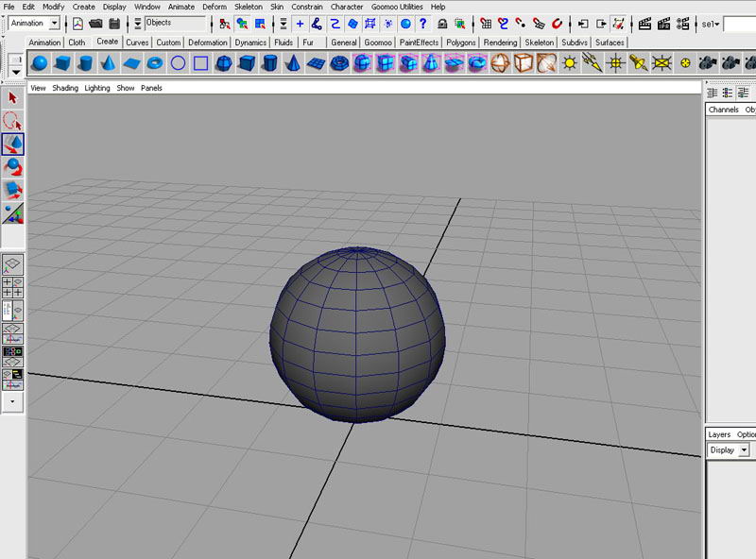The image size is (756, 559).
Task: Save the scene with the disk icon
Action: click(x=114, y=24)
